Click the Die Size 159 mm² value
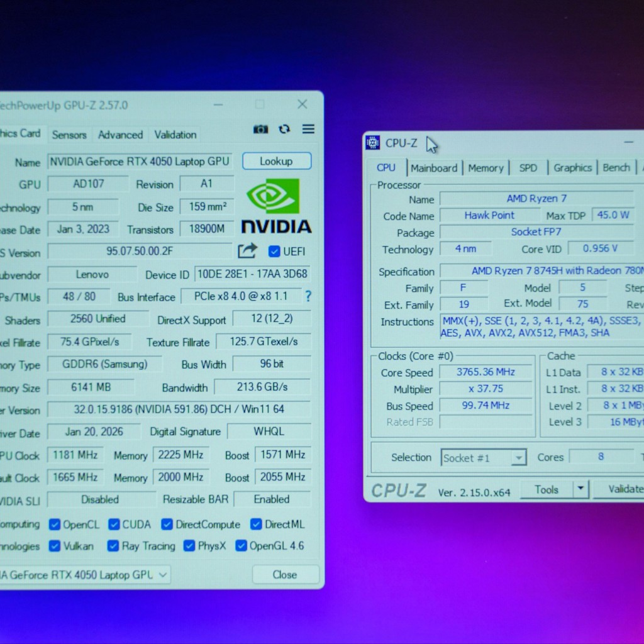The image size is (644, 644). (x=206, y=206)
